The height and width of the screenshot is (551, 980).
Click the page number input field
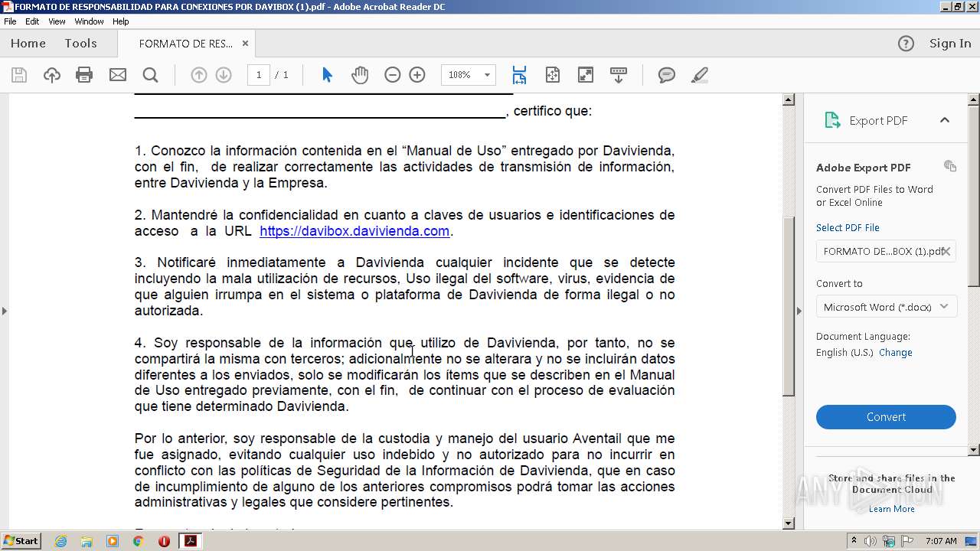point(259,75)
